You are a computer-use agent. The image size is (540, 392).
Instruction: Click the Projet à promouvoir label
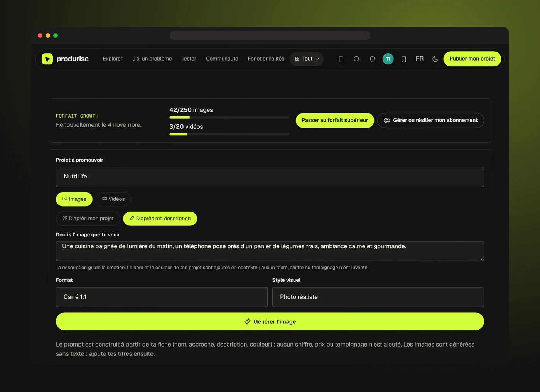point(79,160)
